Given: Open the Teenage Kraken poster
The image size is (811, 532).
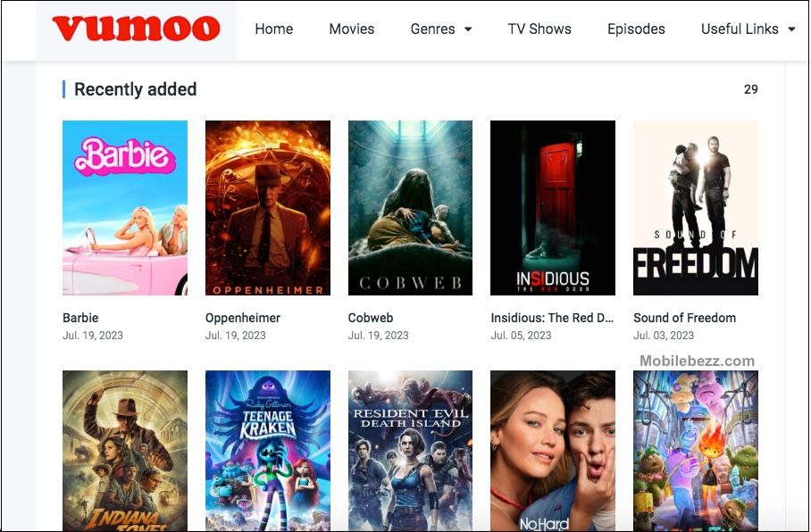Looking at the screenshot, I should 268,451.
